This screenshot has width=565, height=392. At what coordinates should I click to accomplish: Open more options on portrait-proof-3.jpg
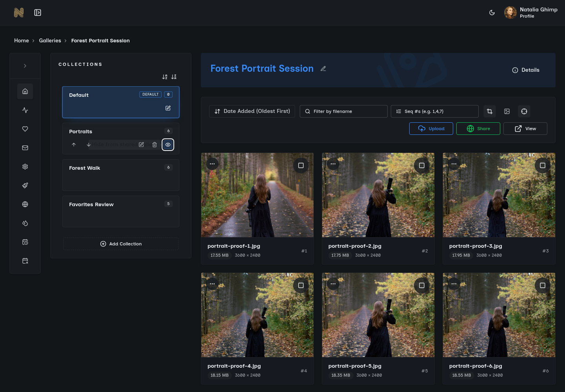(454, 164)
